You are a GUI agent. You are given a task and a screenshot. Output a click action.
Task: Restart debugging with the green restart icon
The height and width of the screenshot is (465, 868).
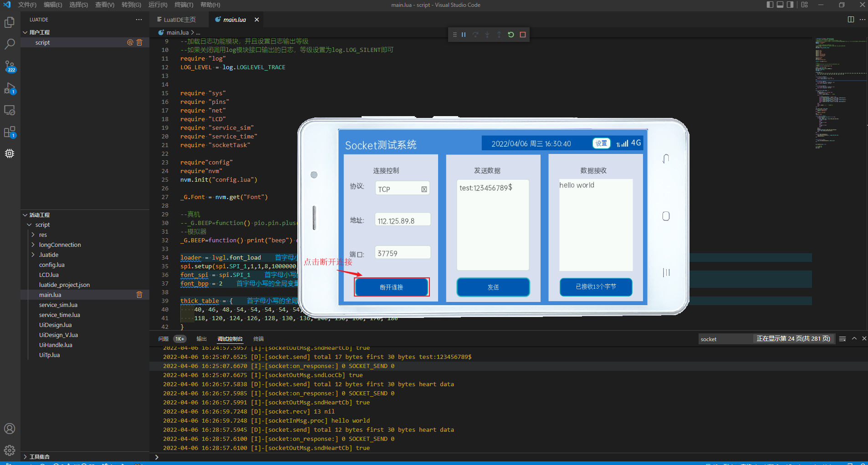(511, 35)
